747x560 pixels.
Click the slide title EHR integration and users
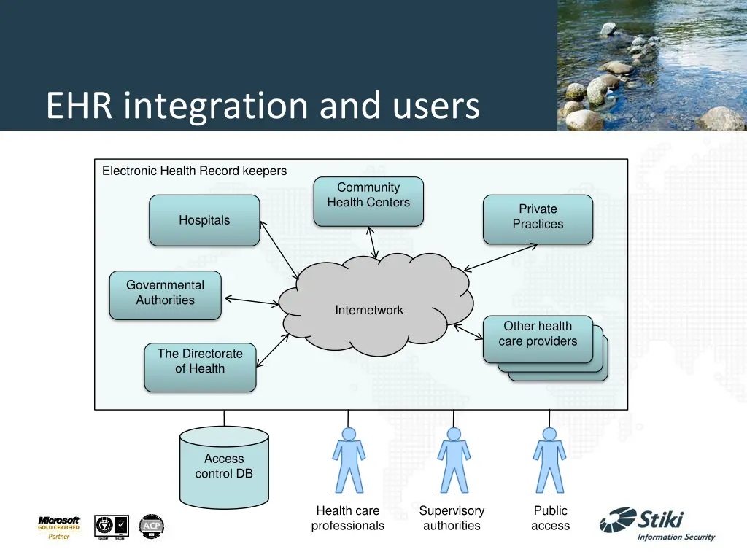tap(263, 106)
